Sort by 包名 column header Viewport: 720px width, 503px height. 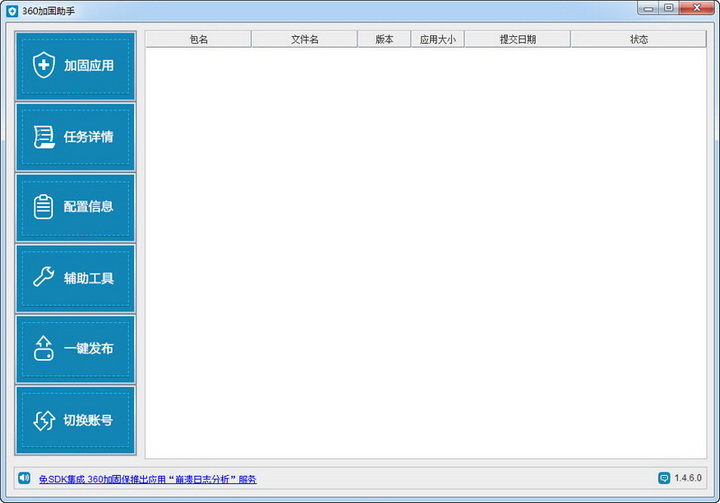pyautogui.click(x=198, y=40)
